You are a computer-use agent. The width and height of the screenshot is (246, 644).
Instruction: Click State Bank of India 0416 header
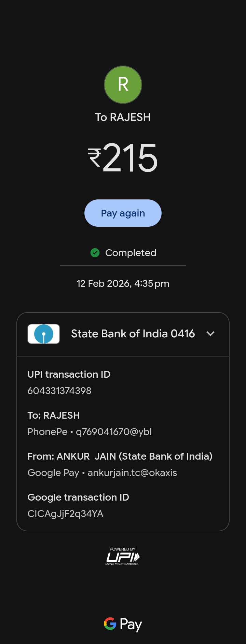click(133, 334)
